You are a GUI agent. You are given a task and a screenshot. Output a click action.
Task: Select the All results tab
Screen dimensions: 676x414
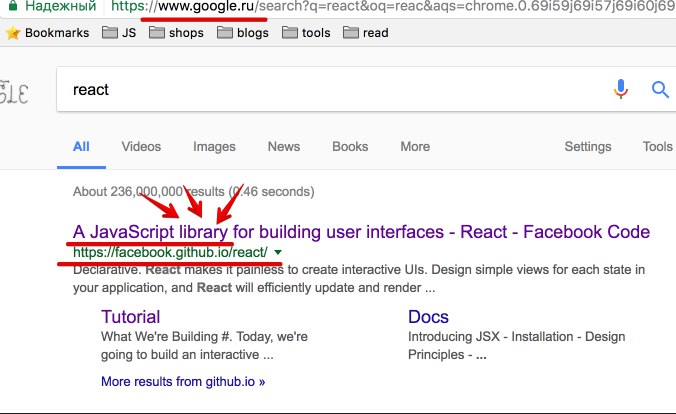coord(81,147)
